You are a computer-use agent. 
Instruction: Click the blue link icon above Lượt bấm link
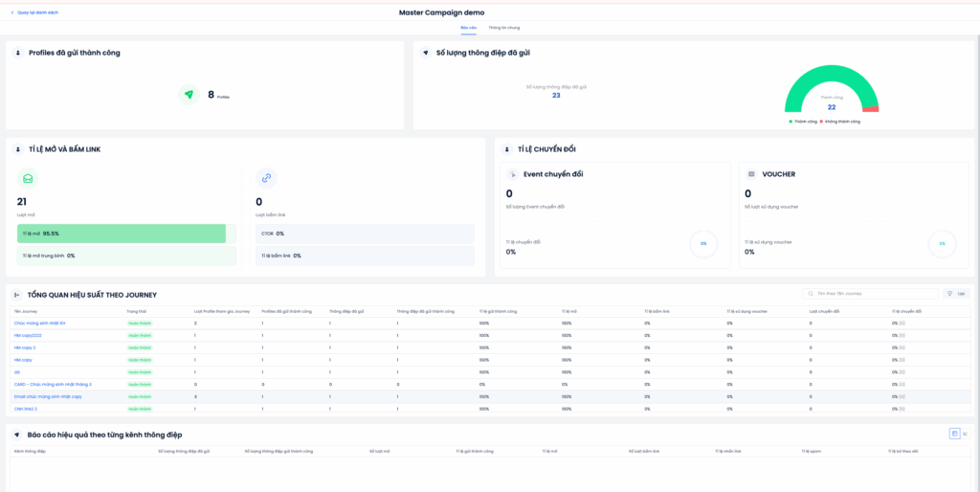pos(267,178)
